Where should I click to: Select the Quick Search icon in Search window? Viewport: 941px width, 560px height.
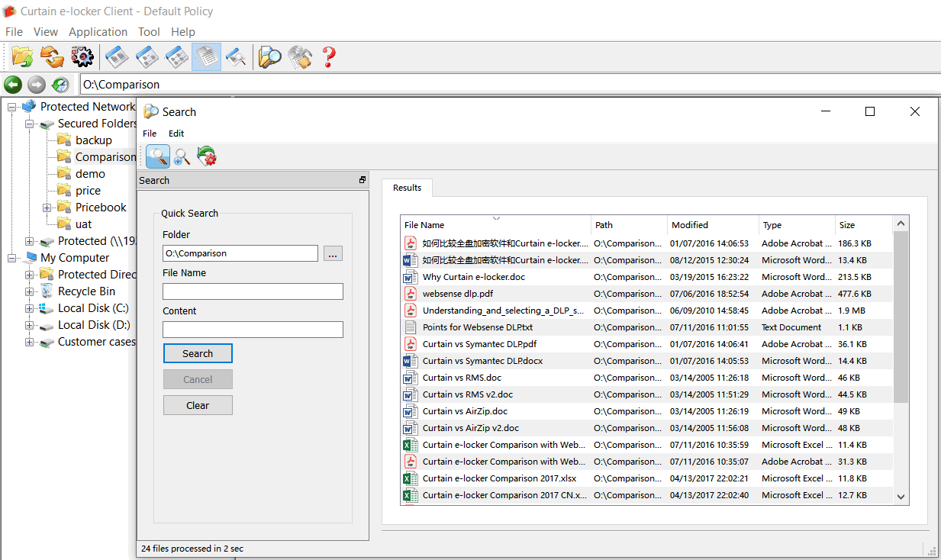tap(158, 156)
